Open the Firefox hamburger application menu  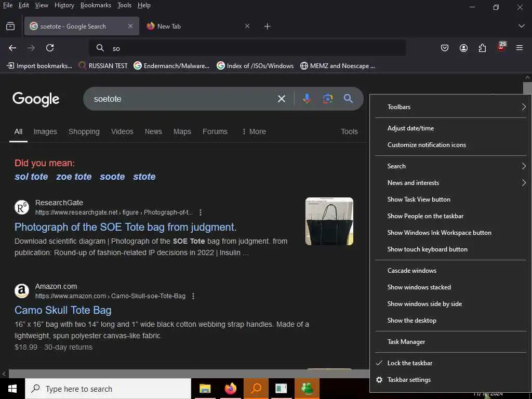(520, 48)
